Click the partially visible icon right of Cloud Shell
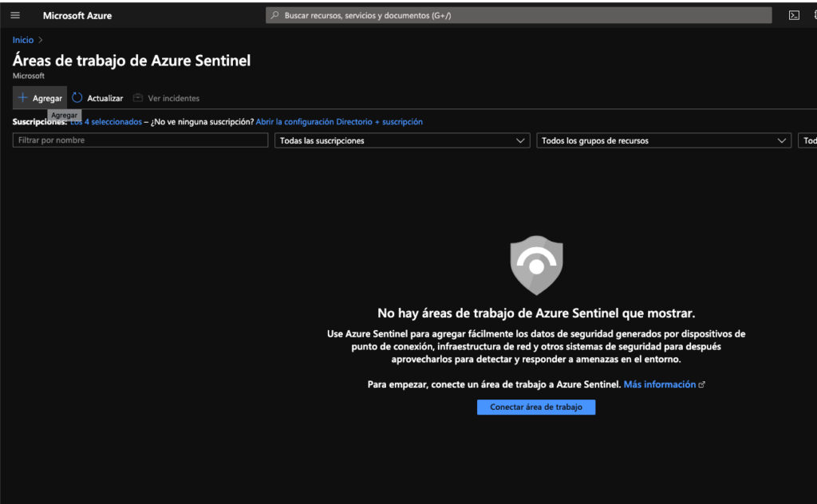 [x=814, y=15]
